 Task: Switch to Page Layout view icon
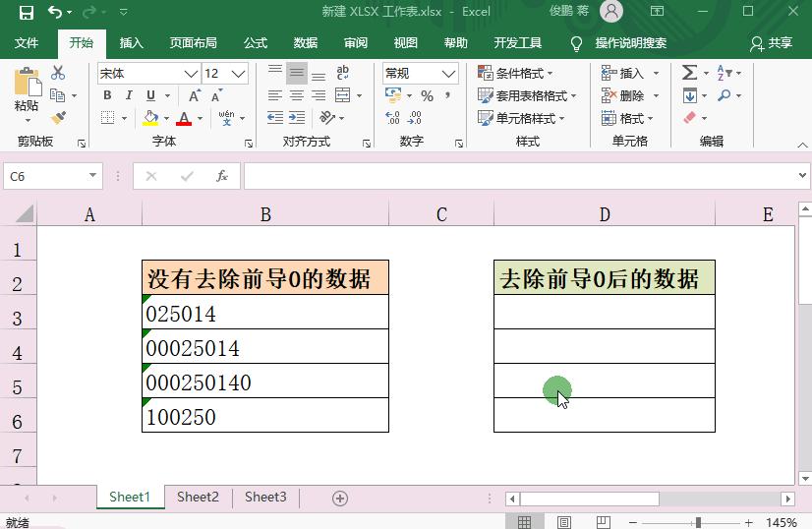564,522
